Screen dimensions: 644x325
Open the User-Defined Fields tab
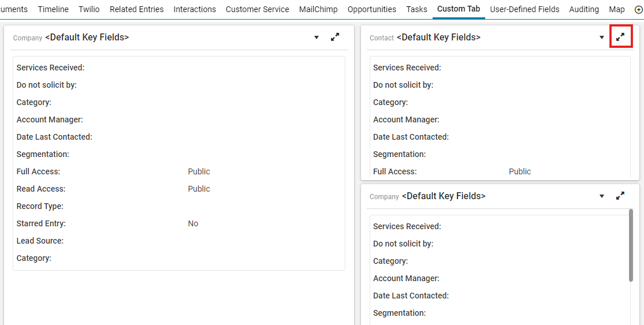pos(524,9)
